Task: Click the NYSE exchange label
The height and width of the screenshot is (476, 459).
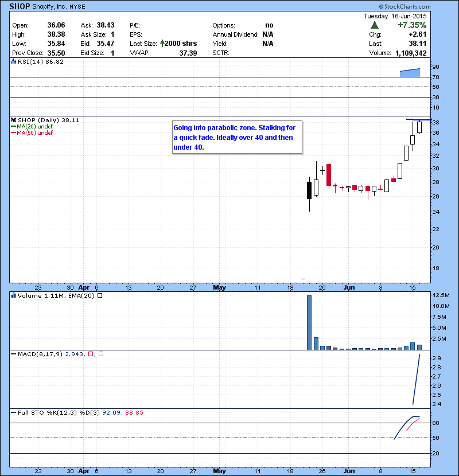Action: click(x=77, y=7)
